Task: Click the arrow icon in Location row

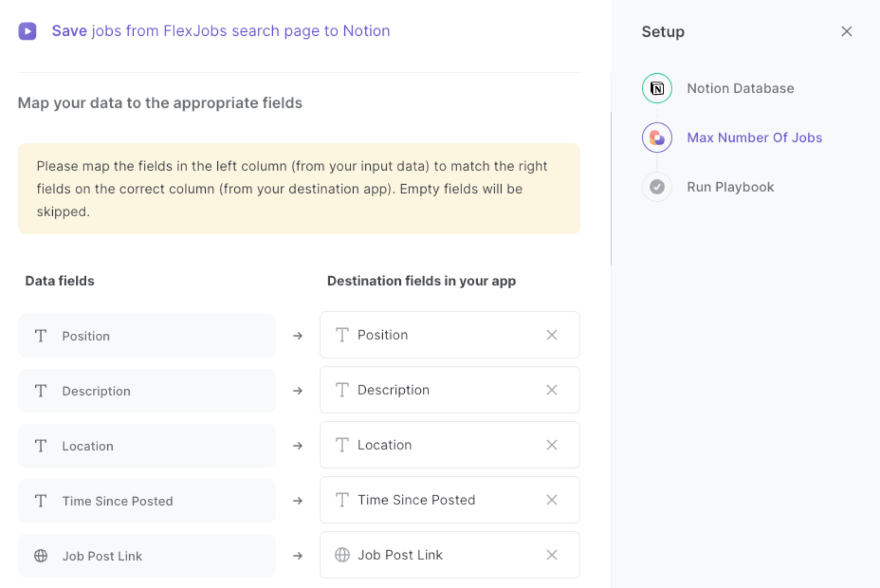Action: (x=298, y=446)
